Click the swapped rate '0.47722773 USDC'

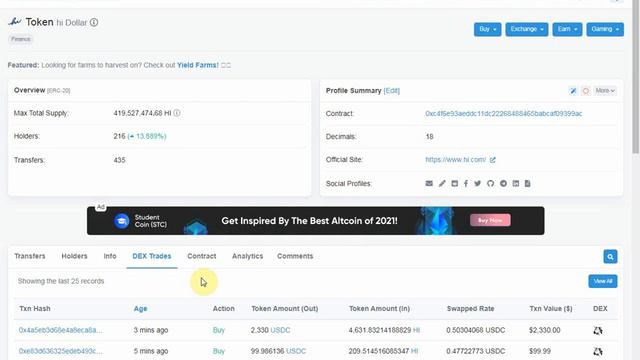[476, 351]
